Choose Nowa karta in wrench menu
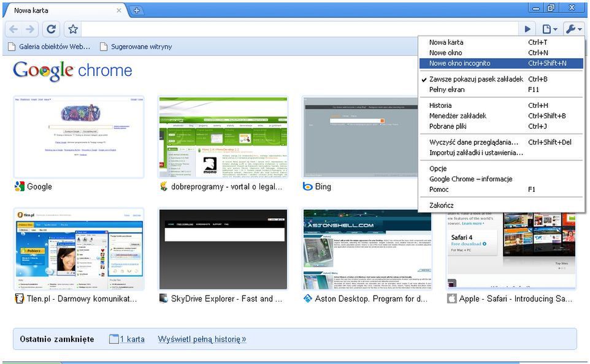Image resolution: width=590 pixels, height=364 pixels. coord(501,42)
